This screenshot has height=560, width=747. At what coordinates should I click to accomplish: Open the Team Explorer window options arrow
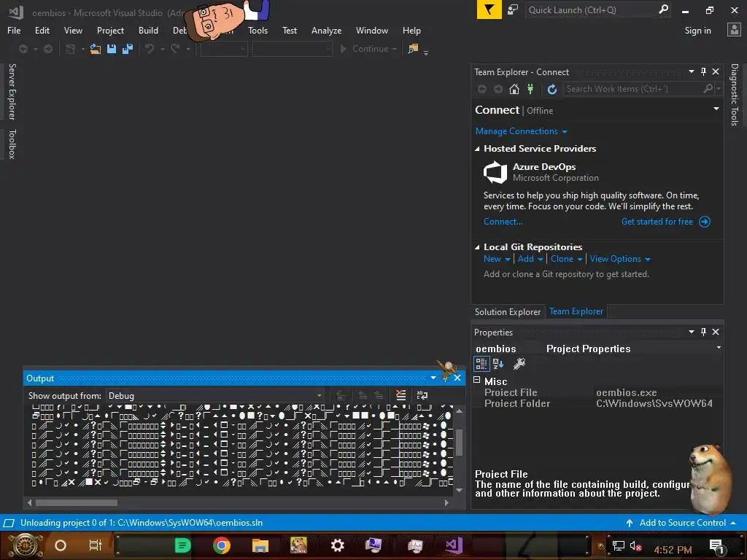[692, 71]
